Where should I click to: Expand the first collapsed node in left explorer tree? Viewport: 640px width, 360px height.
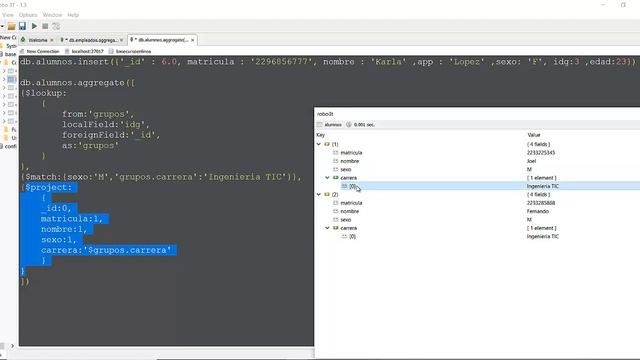(4, 71)
